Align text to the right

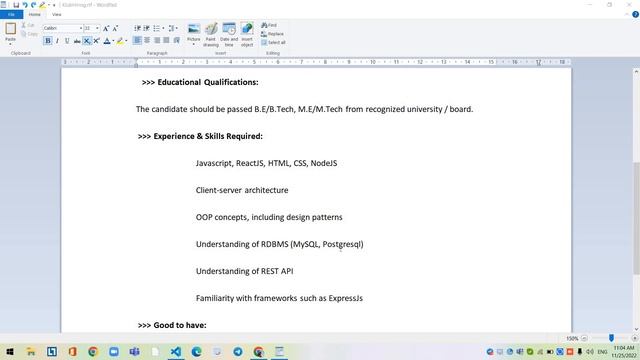pos(157,40)
